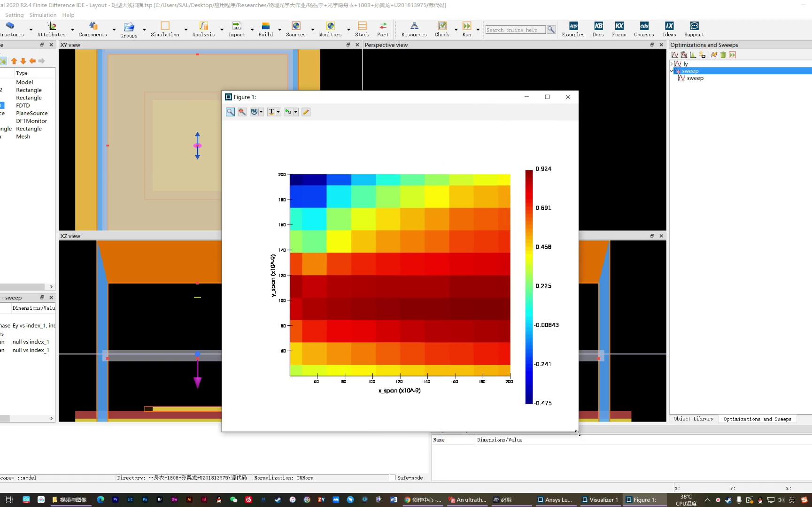Toggle the Safe-mode checkbox
Screen dimensions: 812x507
(x=393, y=477)
